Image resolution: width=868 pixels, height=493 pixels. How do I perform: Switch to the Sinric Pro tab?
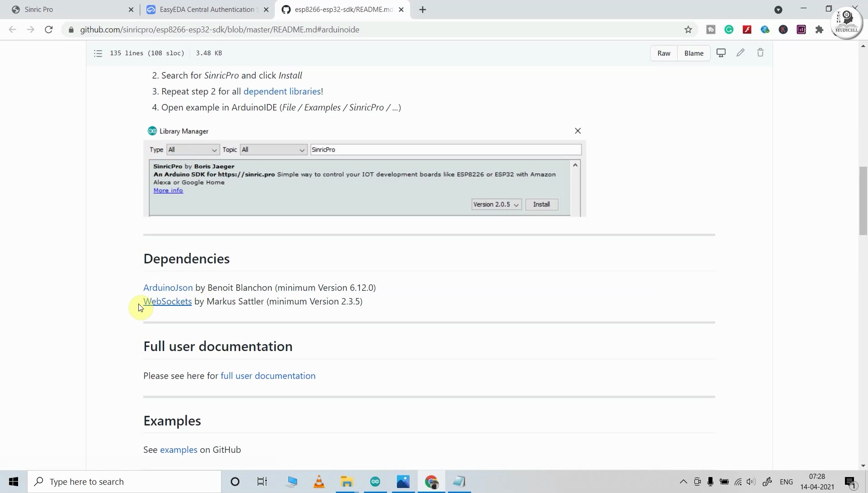point(68,9)
